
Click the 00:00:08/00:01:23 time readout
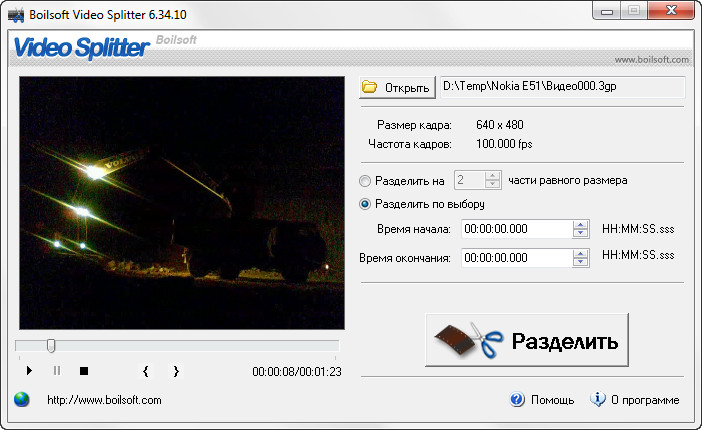pyautogui.click(x=297, y=372)
